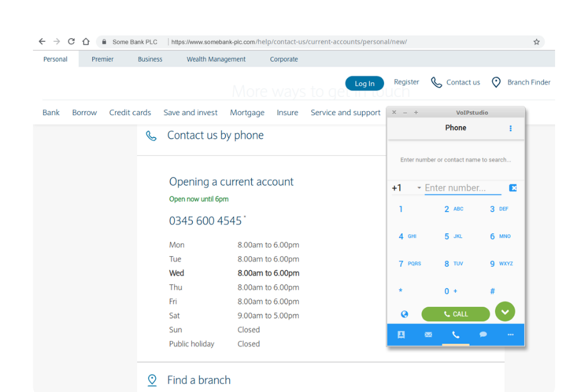Click the backspace icon beside number field
This screenshot has width=588, height=392.
click(513, 188)
